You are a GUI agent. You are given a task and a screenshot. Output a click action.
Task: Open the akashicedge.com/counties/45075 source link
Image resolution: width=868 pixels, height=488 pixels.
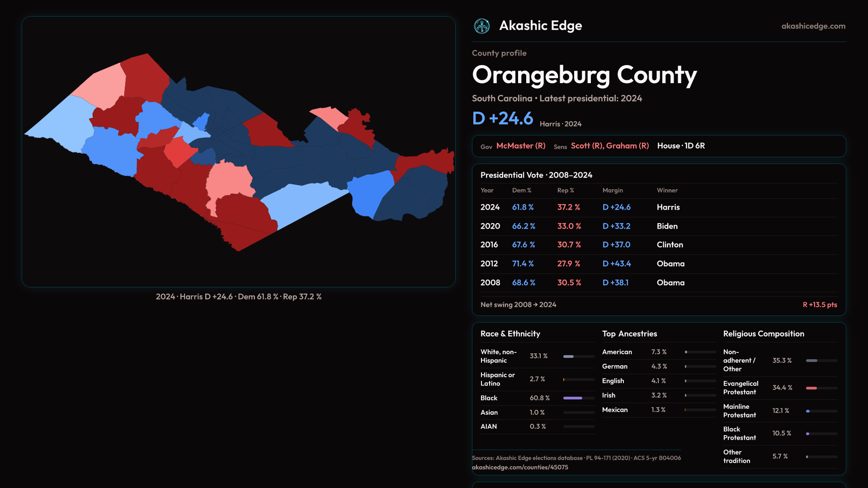coord(520,467)
